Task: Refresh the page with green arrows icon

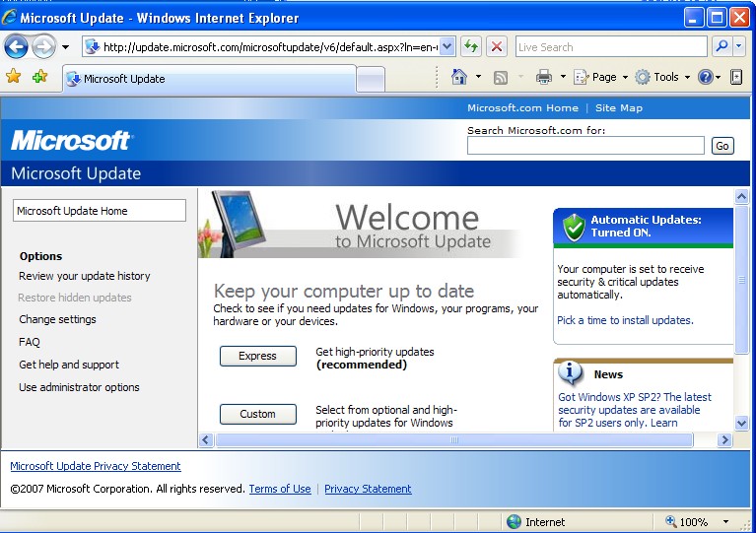Action: point(470,47)
